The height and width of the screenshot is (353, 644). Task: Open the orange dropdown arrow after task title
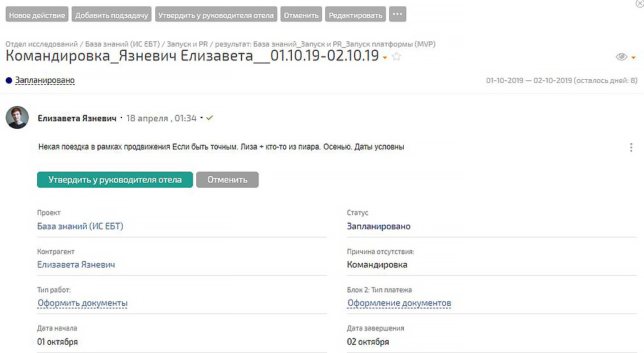[x=384, y=58]
